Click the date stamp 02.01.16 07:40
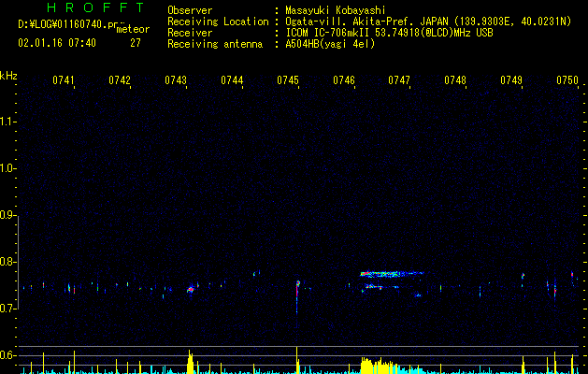Screen dimensions: 588x374 point(57,43)
